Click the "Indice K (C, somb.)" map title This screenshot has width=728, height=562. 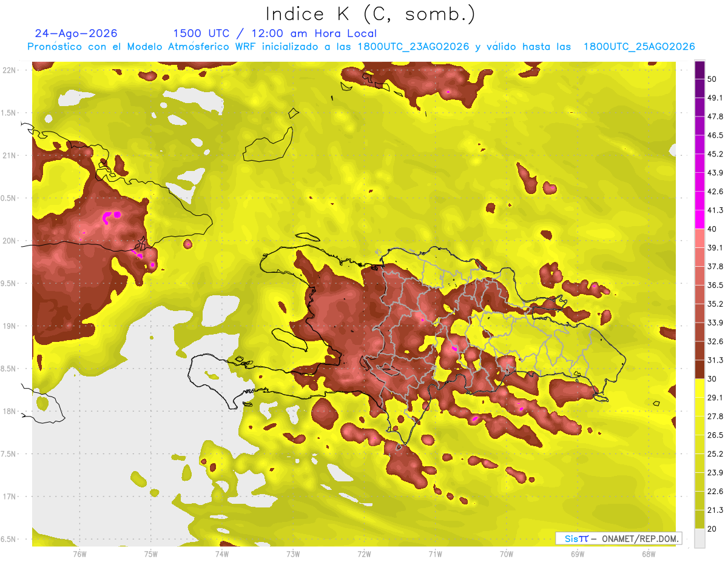pyautogui.click(x=370, y=14)
